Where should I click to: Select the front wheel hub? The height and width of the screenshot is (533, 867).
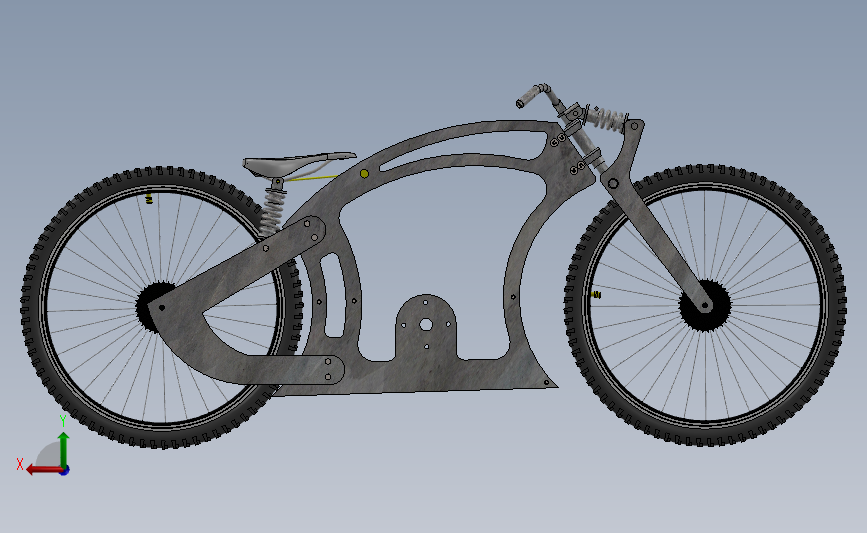705,305
